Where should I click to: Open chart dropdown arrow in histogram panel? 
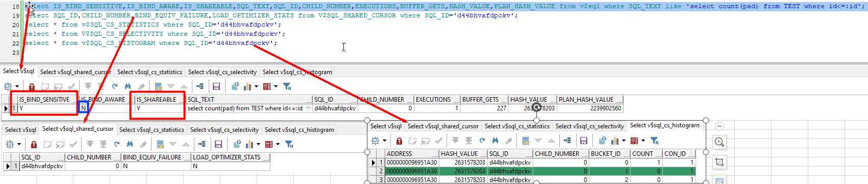click(x=624, y=141)
